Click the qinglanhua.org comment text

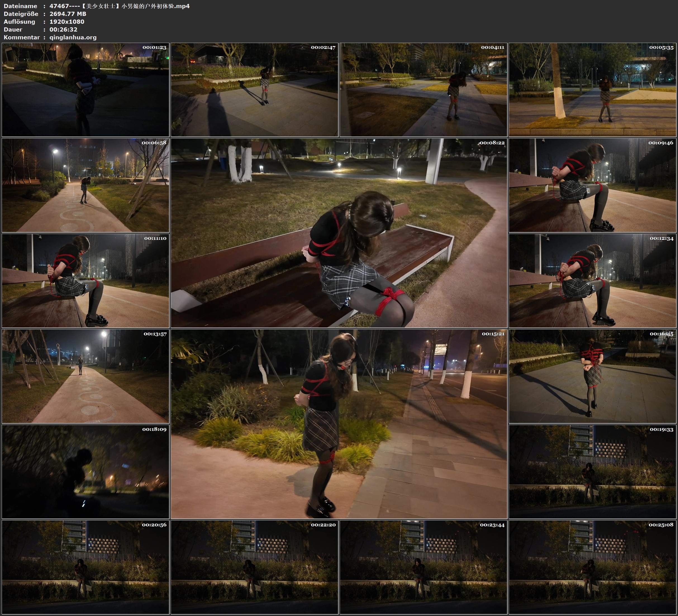click(73, 37)
